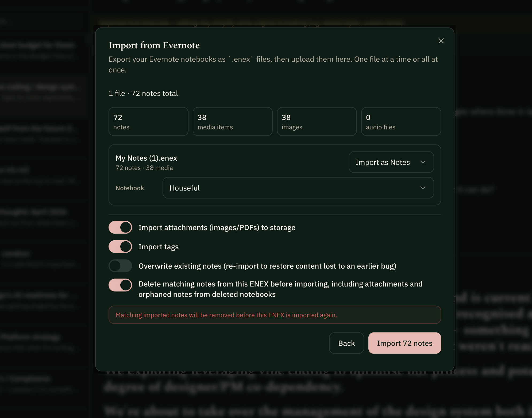Select the 72 notes stat card
The image size is (532, 418).
click(148, 122)
